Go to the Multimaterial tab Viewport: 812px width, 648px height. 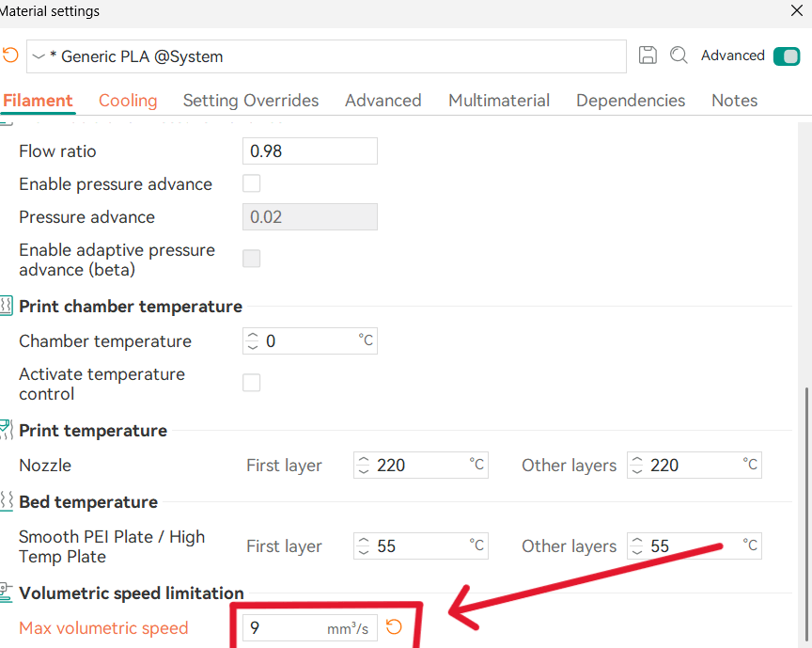[x=499, y=101]
